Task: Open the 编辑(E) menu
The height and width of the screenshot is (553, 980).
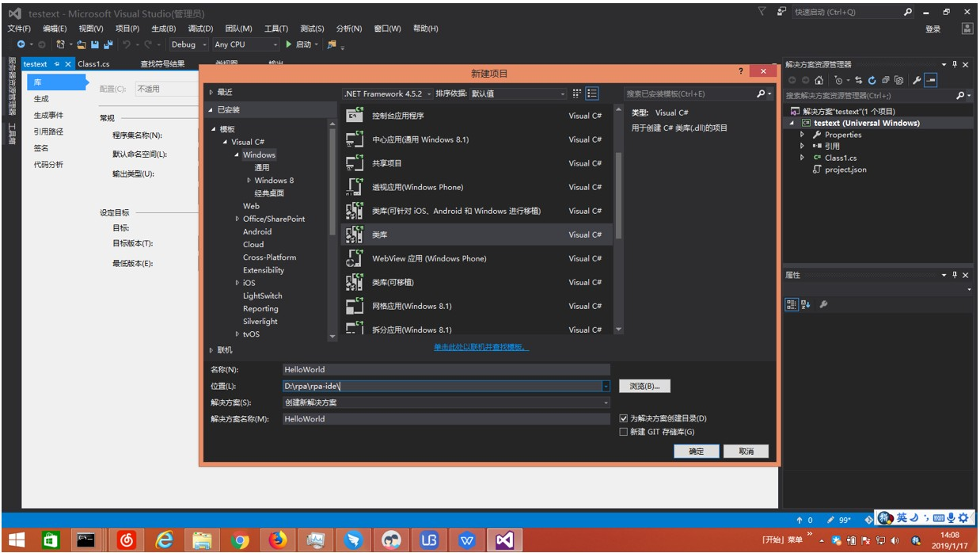Action: coord(55,29)
